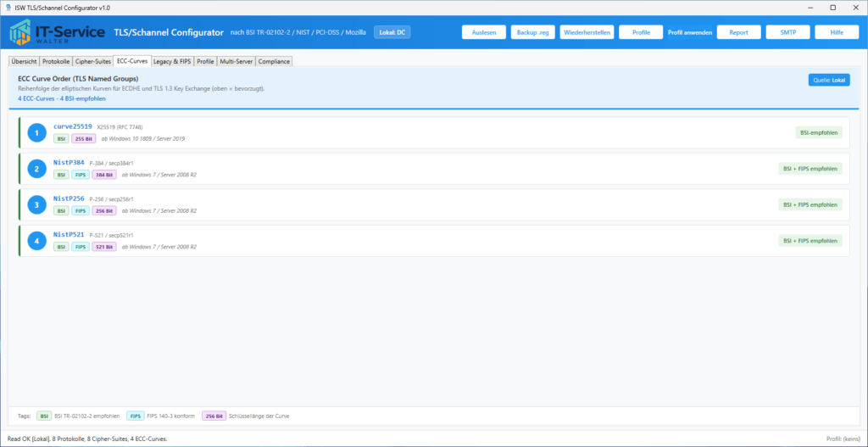Image resolution: width=868 pixels, height=447 pixels.
Task: Click BSI + FIPS empfohlen badge on NistP384
Action: point(810,169)
